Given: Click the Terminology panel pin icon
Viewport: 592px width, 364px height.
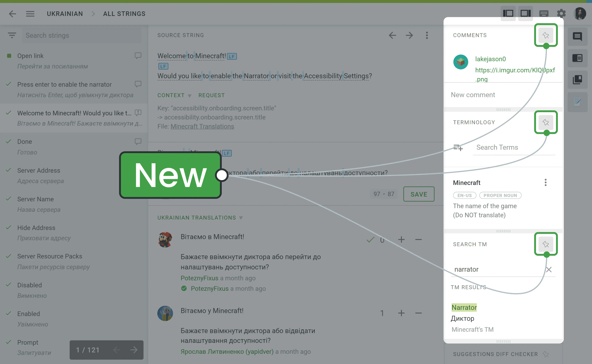Looking at the screenshot, I should pos(546,122).
